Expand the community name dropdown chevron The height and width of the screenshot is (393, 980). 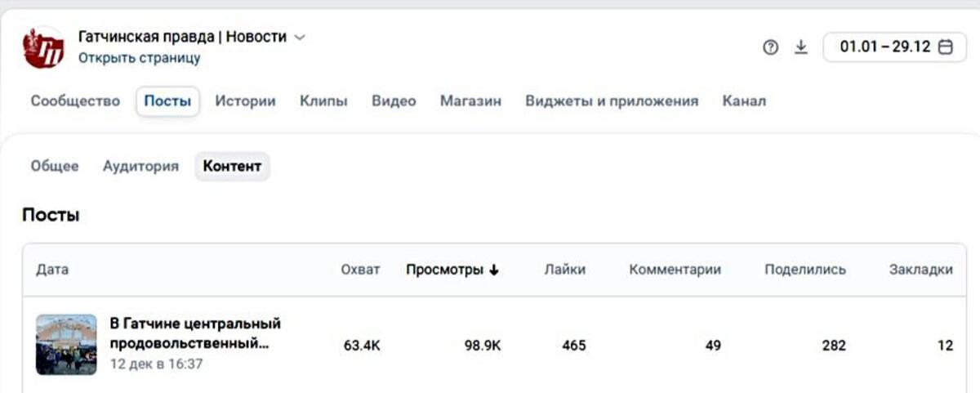300,38
